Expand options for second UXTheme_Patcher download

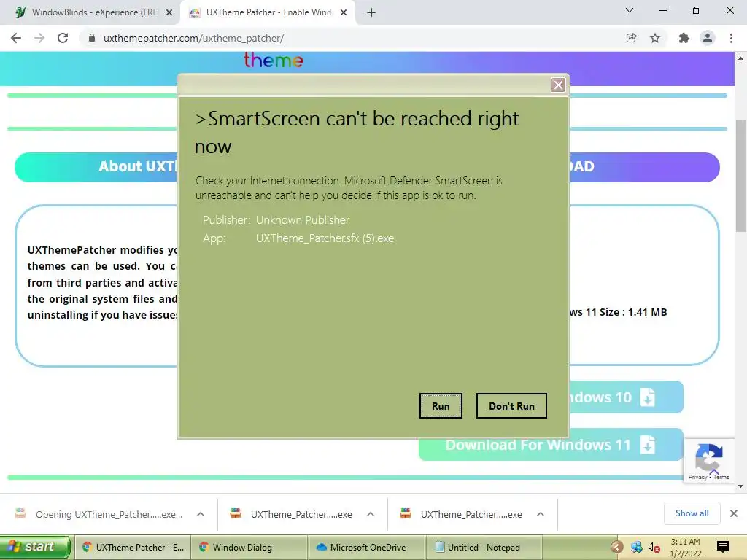point(371,514)
